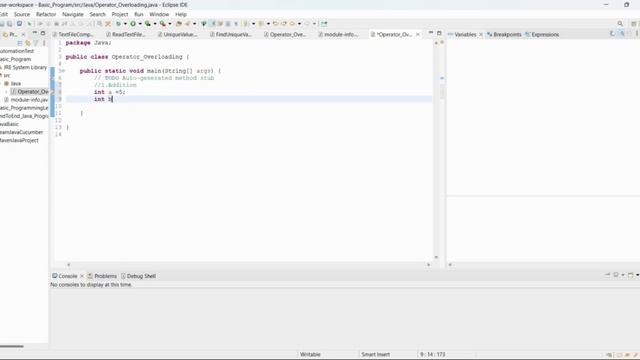
Task: Click Collapse All icon in Package Explorer
Action: (x=20, y=43)
